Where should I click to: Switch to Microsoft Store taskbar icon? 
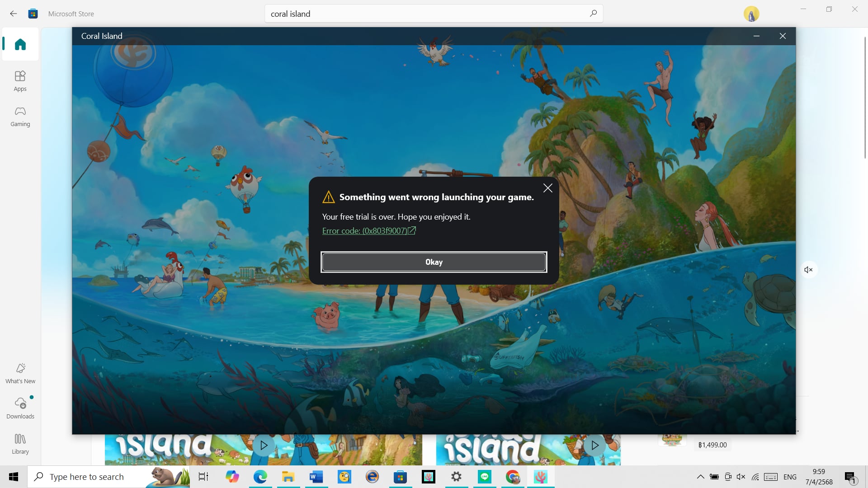pyautogui.click(x=401, y=477)
